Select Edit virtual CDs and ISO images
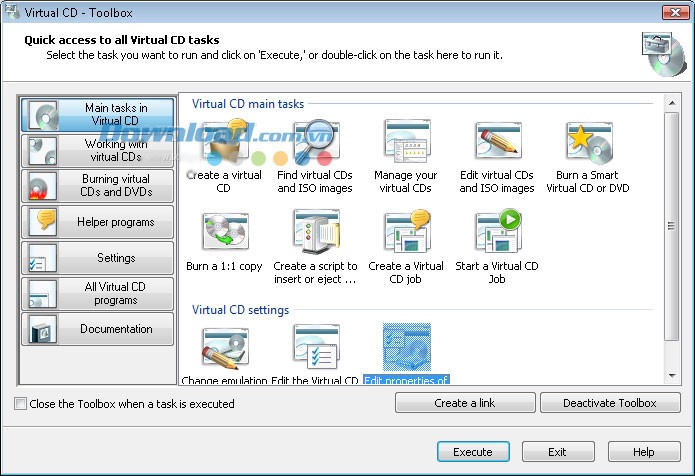The width and height of the screenshot is (695, 476). click(497, 145)
